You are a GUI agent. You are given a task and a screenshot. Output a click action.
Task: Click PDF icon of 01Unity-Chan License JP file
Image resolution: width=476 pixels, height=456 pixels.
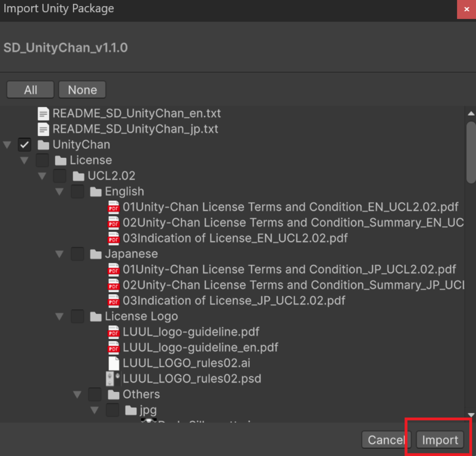[114, 270]
